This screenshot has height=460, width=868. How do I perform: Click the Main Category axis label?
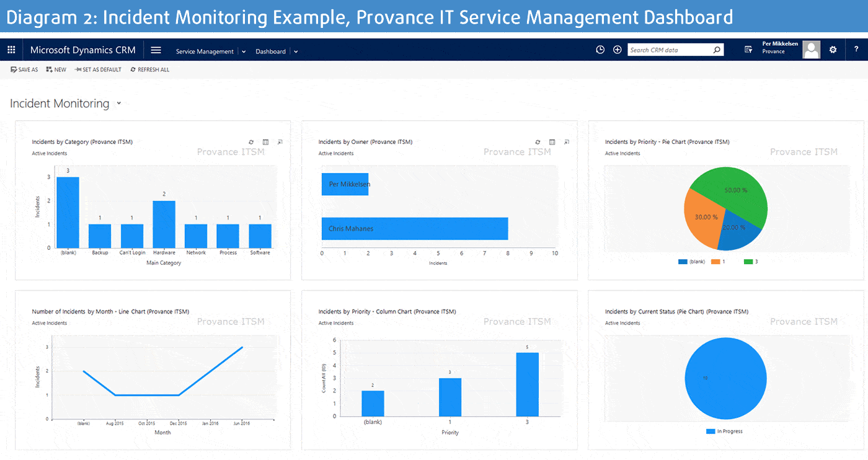pos(164,263)
